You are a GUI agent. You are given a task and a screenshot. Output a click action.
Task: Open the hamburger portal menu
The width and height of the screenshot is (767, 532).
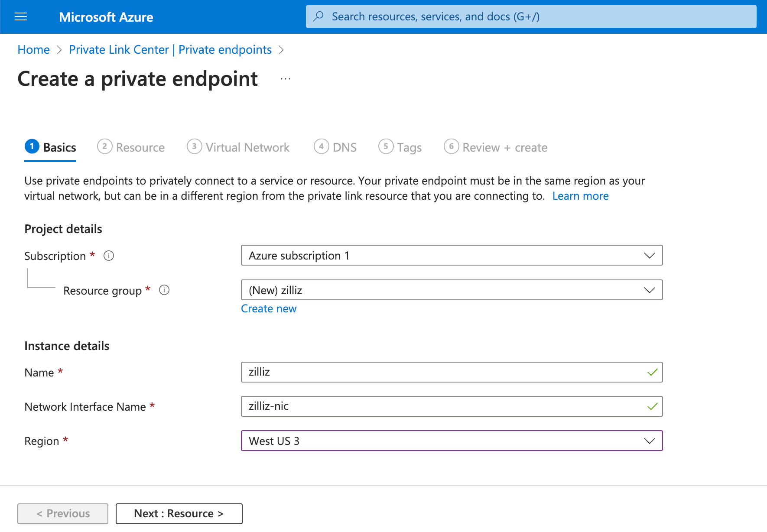(21, 17)
